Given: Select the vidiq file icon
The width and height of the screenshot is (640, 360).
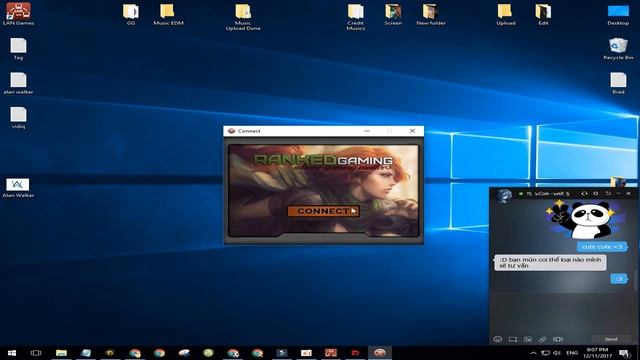Looking at the screenshot, I should tap(18, 118).
